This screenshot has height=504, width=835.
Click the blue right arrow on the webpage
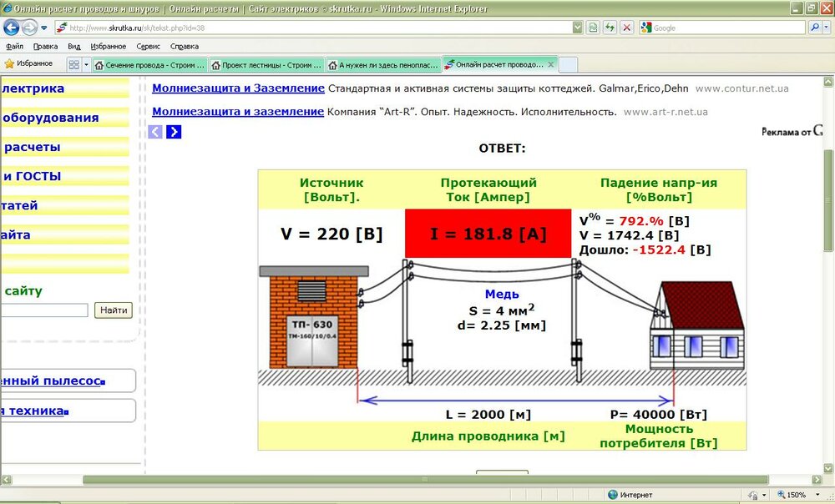(x=174, y=131)
